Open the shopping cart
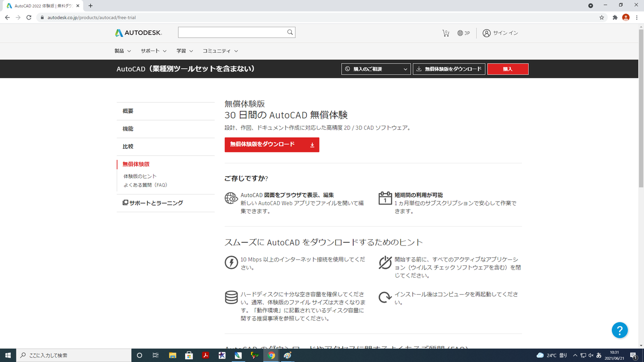Screen dimensions: 644x362 point(446,33)
